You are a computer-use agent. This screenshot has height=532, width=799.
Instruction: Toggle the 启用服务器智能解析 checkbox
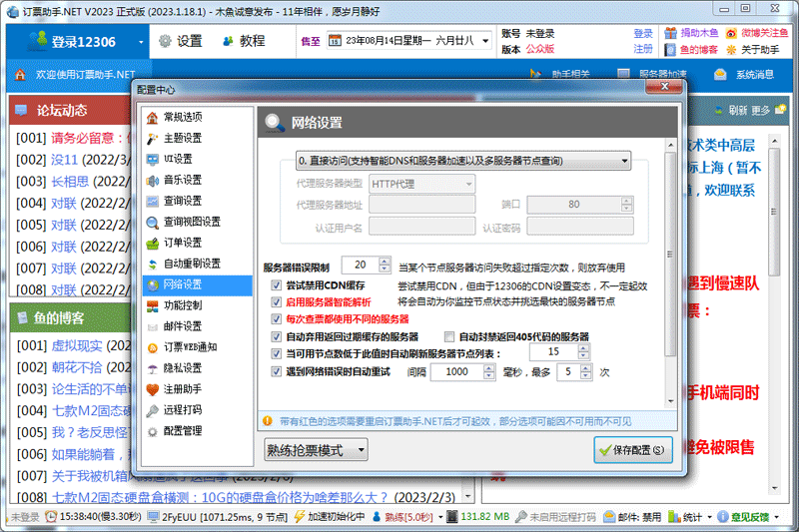tap(277, 302)
